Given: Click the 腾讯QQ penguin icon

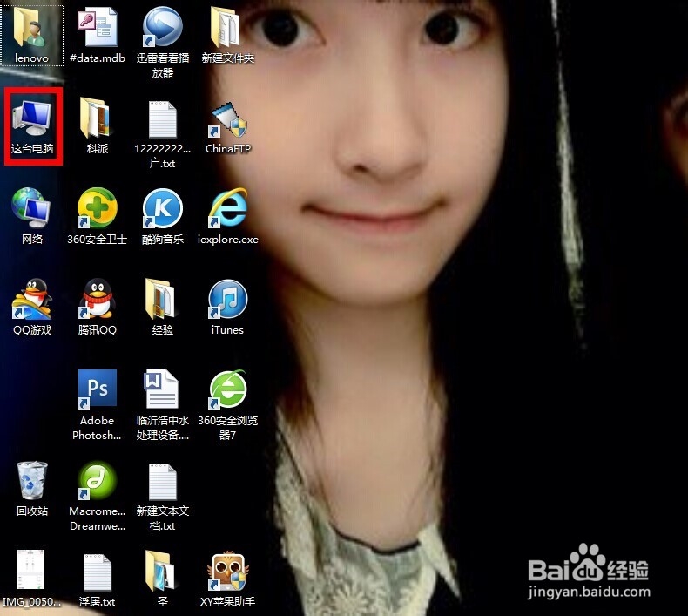Looking at the screenshot, I should click(97, 299).
